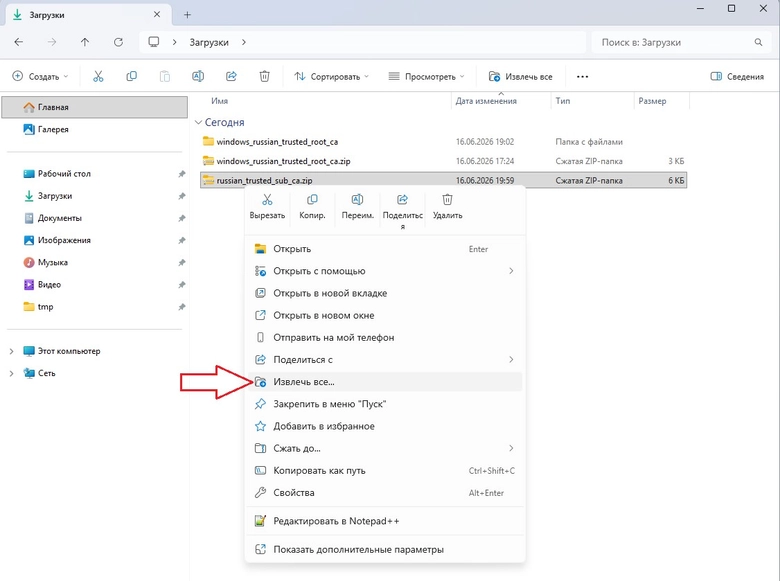Choose Отправить на мой телефон
Viewport: 780px width, 581px height.
[x=385, y=338]
